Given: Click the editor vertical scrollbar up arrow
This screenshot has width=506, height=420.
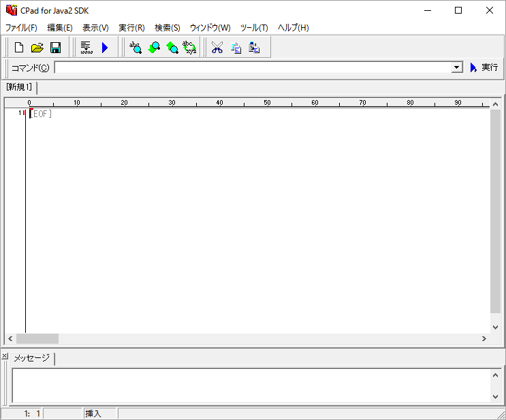Looking at the screenshot, I should pos(495,104).
